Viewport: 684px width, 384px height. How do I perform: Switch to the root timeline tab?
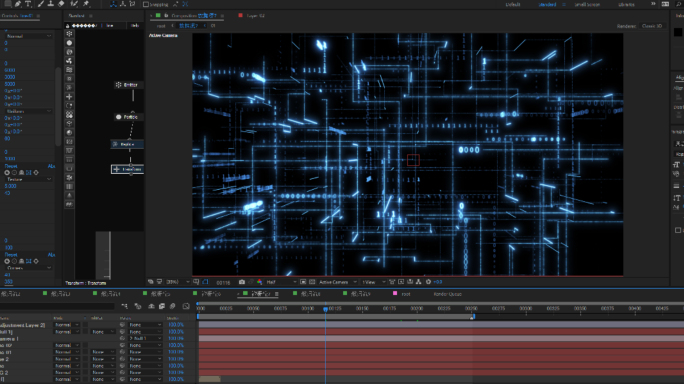[406, 294]
